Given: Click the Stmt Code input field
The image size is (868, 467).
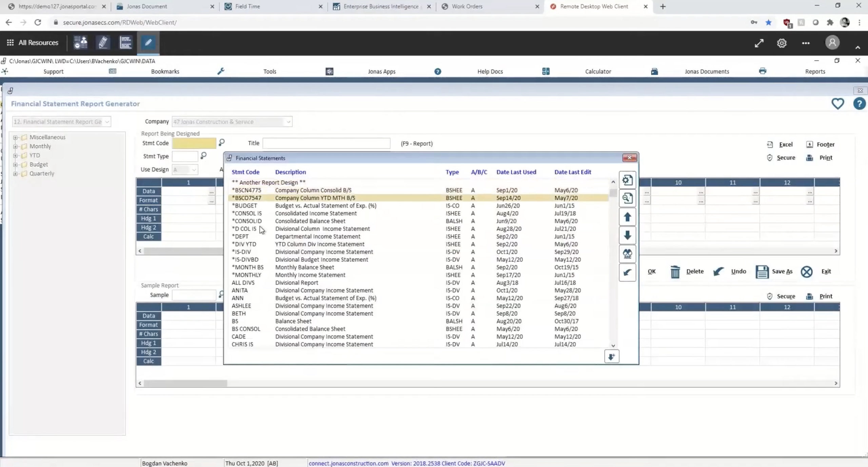Looking at the screenshot, I should pyautogui.click(x=194, y=143).
